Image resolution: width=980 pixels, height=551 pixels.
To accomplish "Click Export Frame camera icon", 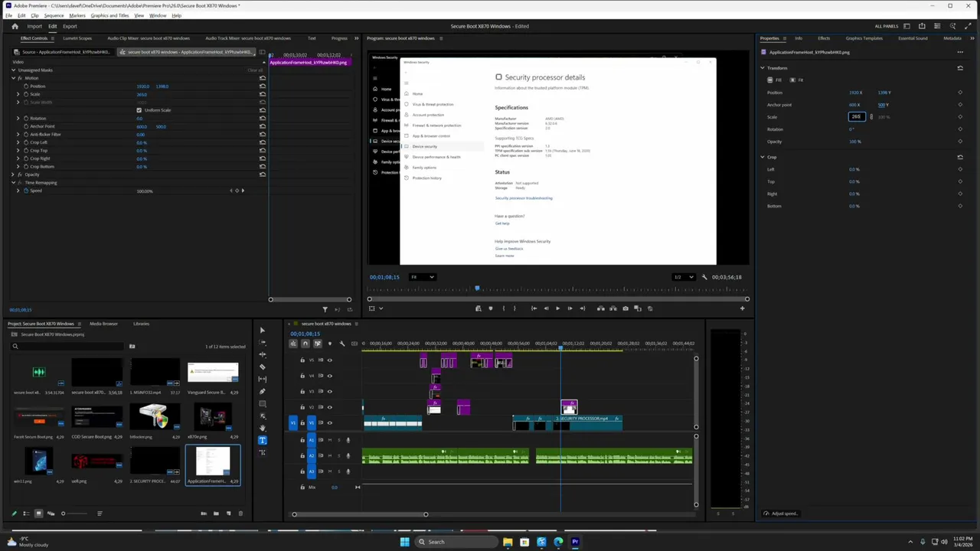I will click(626, 308).
